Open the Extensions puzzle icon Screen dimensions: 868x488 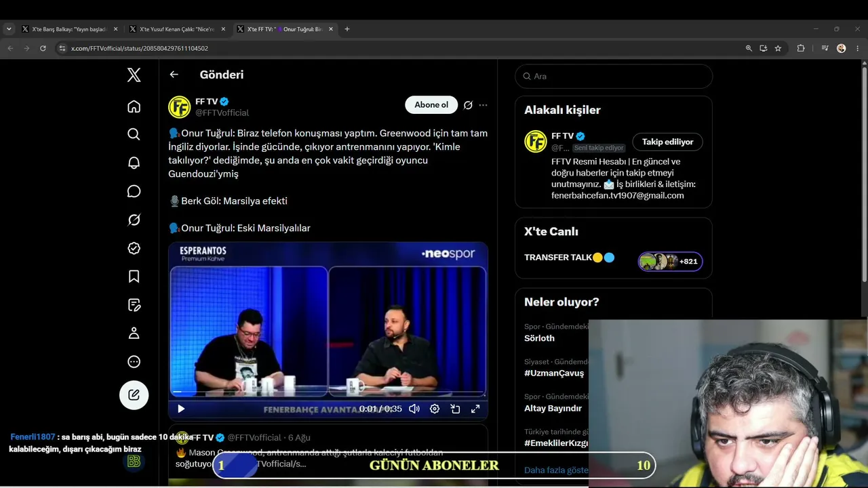[801, 48]
